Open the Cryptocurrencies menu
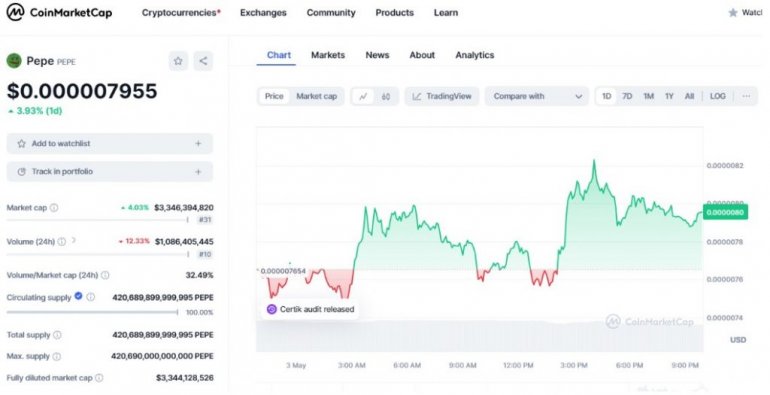This screenshot has height=395, width=770. point(181,13)
